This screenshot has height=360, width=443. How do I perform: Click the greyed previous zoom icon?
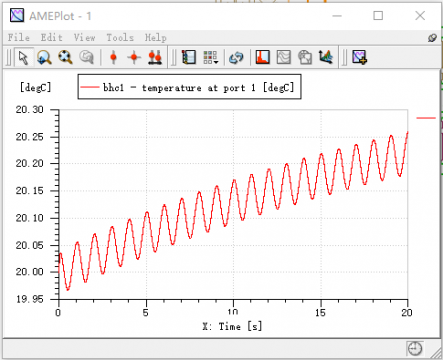coord(86,58)
